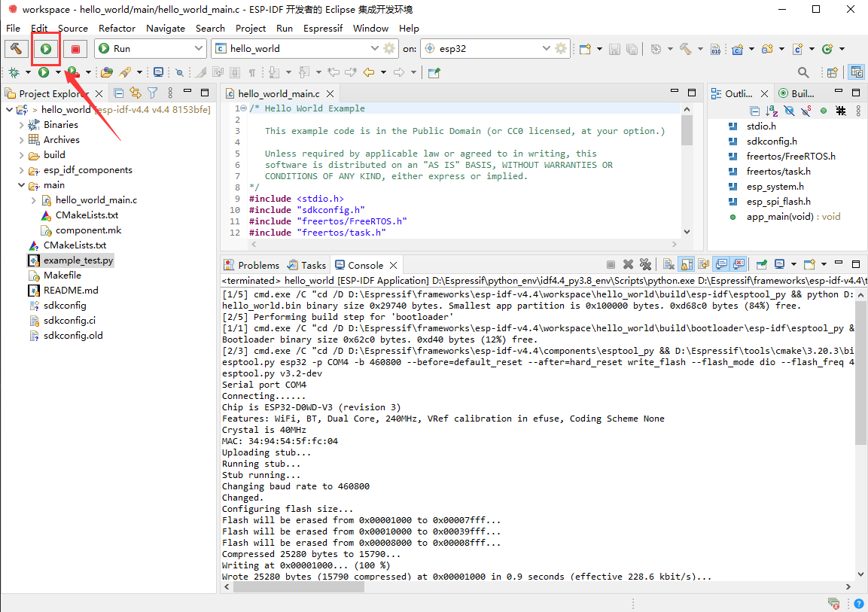Select the C/C++ perspective button

pos(857,72)
